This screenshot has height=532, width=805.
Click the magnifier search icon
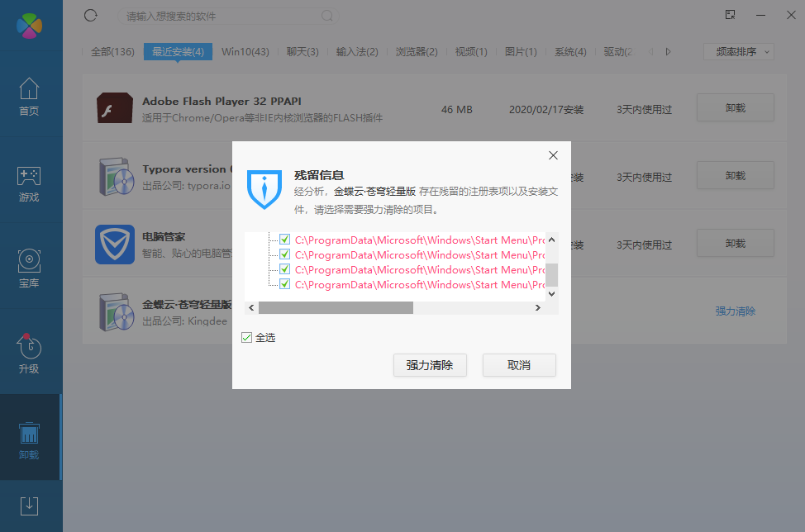327,16
